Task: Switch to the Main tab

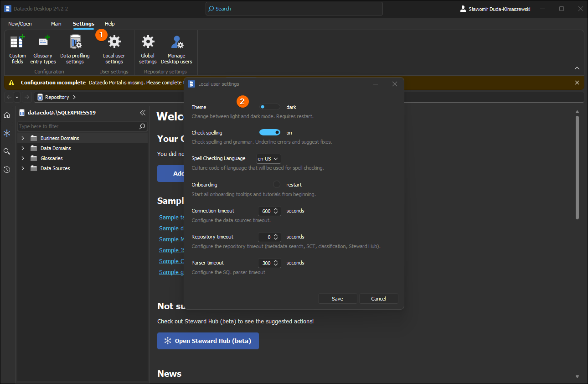Action: pyautogui.click(x=56, y=24)
